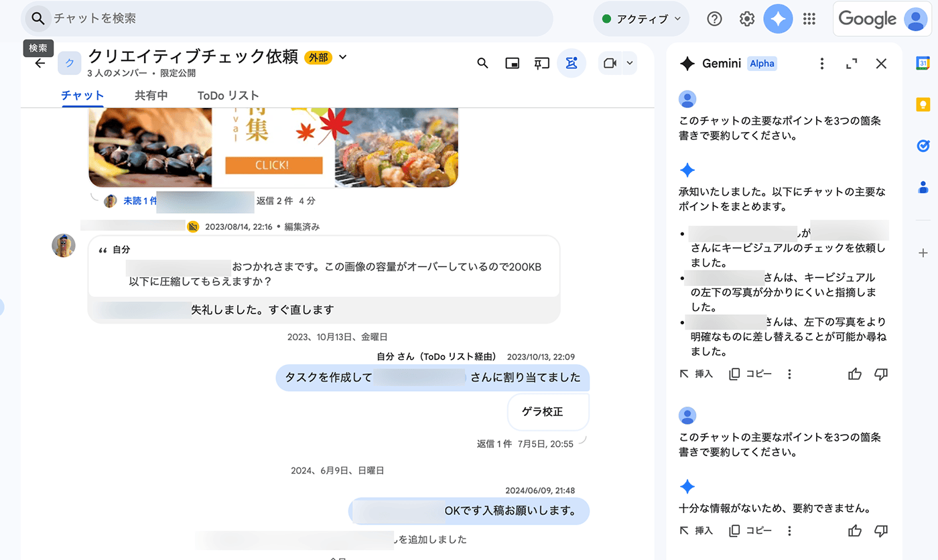Click 挿入 under the 要約できません response
This screenshot has height=560, width=938.
696,531
